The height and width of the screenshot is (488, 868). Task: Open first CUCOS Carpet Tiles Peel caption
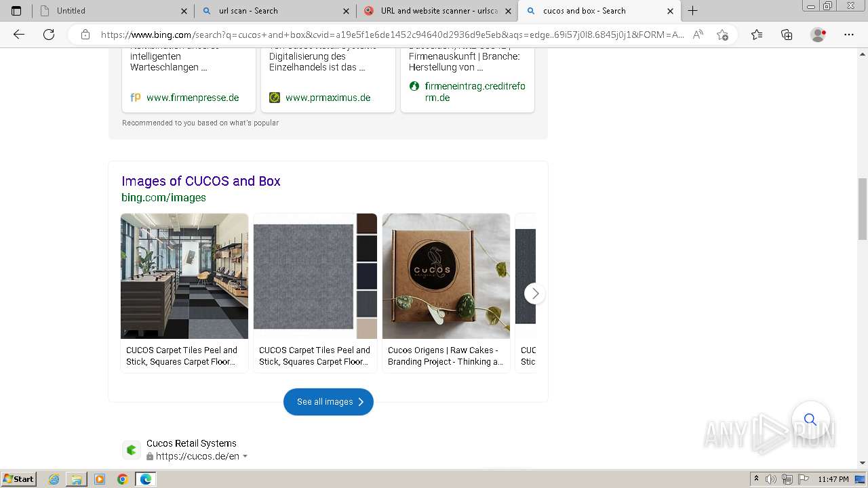pos(182,356)
